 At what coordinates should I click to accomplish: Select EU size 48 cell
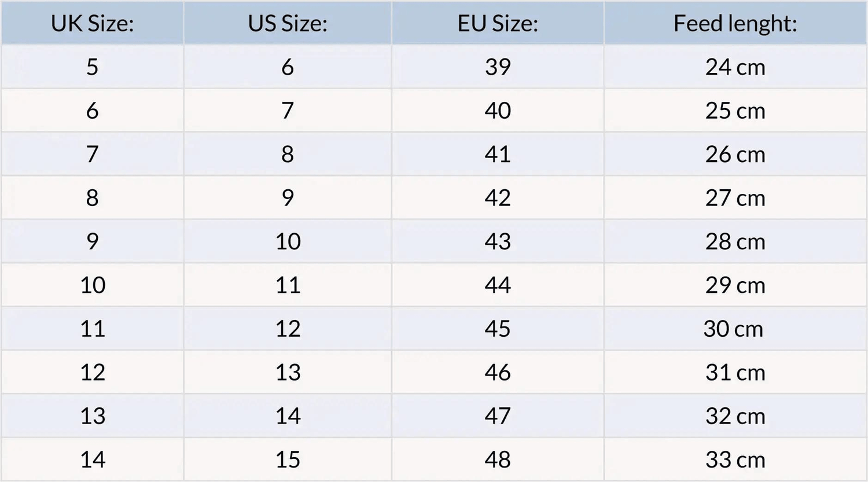(x=498, y=459)
